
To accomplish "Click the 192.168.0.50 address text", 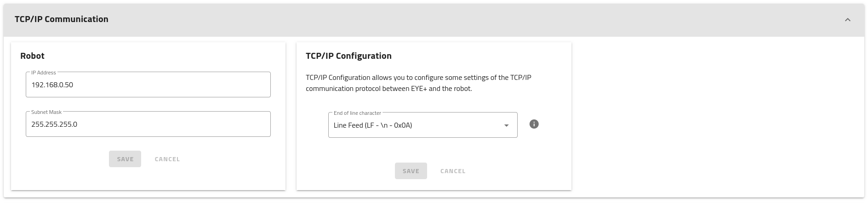I will click(52, 85).
